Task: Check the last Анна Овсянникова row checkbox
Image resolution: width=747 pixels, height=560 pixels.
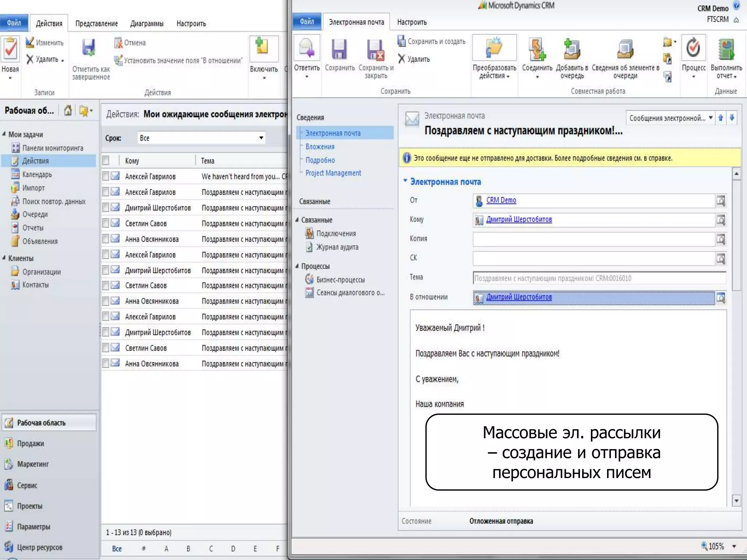Action: click(x=106, y=363)
